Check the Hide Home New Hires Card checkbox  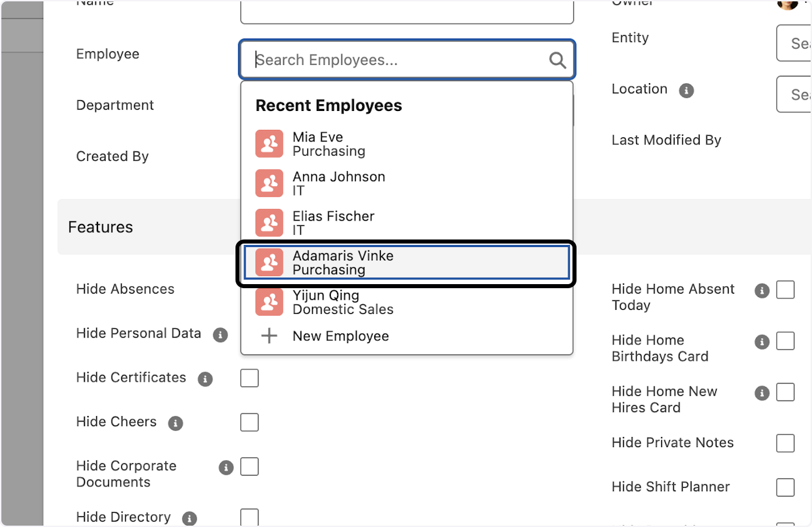pos(785,392)
